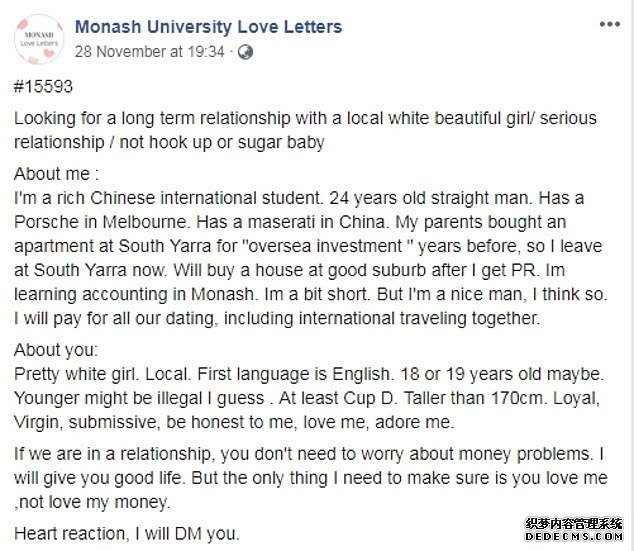Visit the Monash University Love Letters page
This screenshot has width=634, height=551.
209,27
